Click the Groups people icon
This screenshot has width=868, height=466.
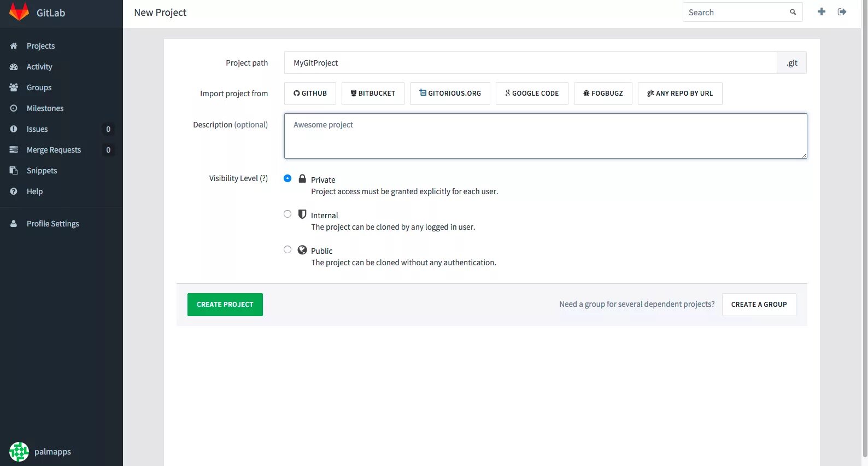[x=14, y=88]
